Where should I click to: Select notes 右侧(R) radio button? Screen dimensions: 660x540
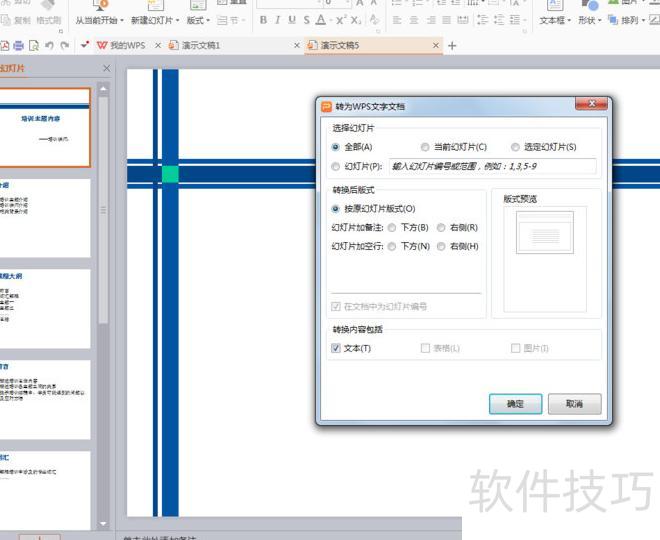pyautogui.click(x=441, y=228)
